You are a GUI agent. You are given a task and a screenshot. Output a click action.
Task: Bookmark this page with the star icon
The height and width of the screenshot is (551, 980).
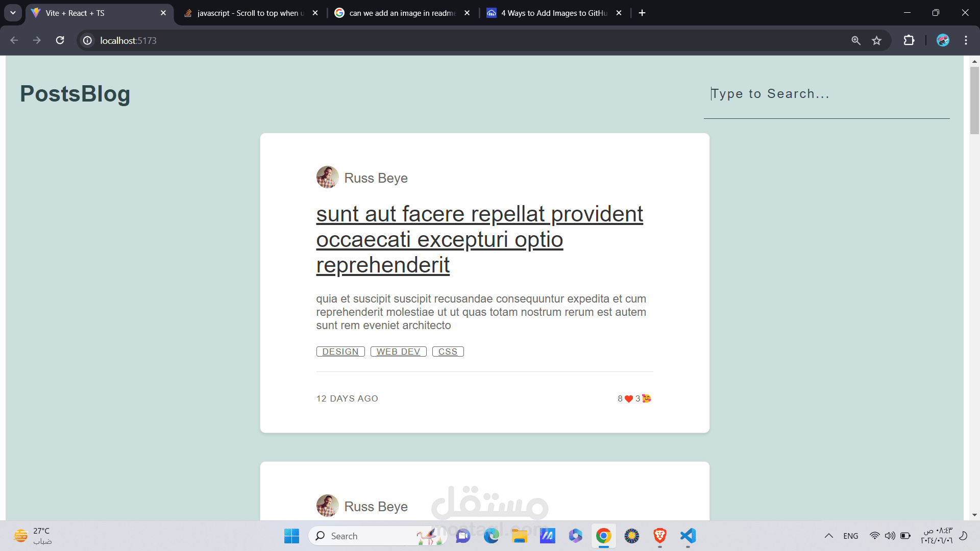[876, 40]
